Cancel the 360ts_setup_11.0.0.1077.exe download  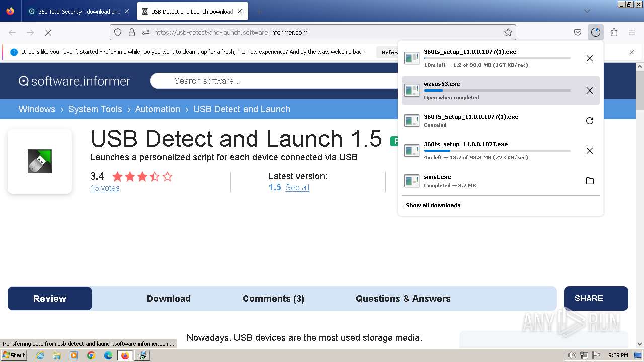[x=590, y=151]
